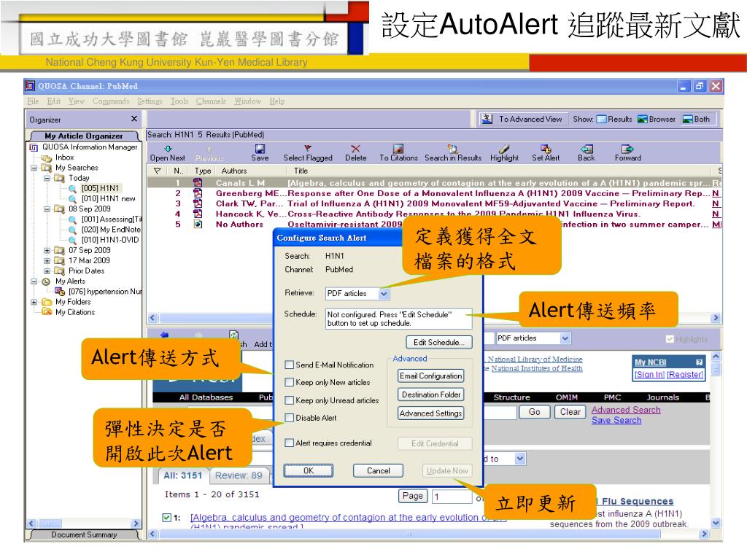Collapse the 08 Sep 2009 folder
This screenshot has width=747, height=560.
click(x=47, y=209)
